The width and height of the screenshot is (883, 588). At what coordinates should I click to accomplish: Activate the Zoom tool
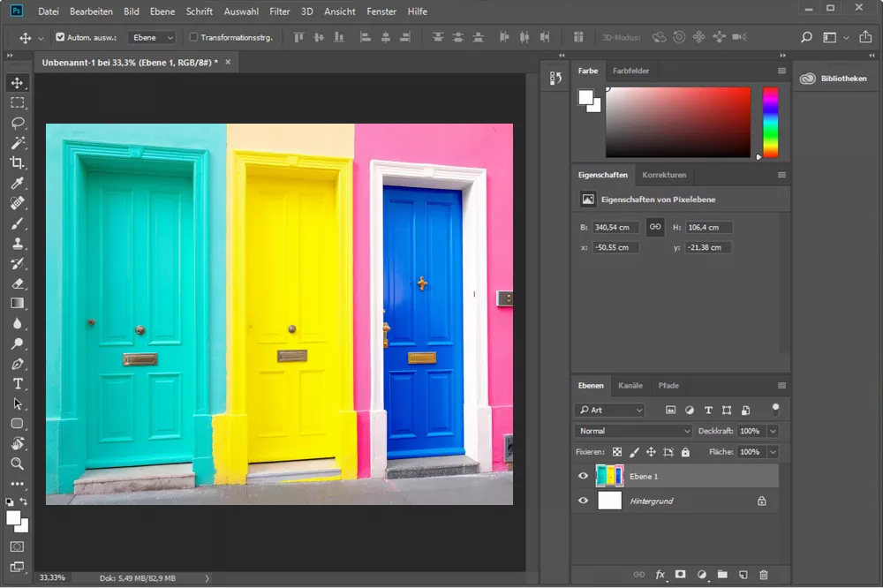pyautogui.click(x=16, y=464)
